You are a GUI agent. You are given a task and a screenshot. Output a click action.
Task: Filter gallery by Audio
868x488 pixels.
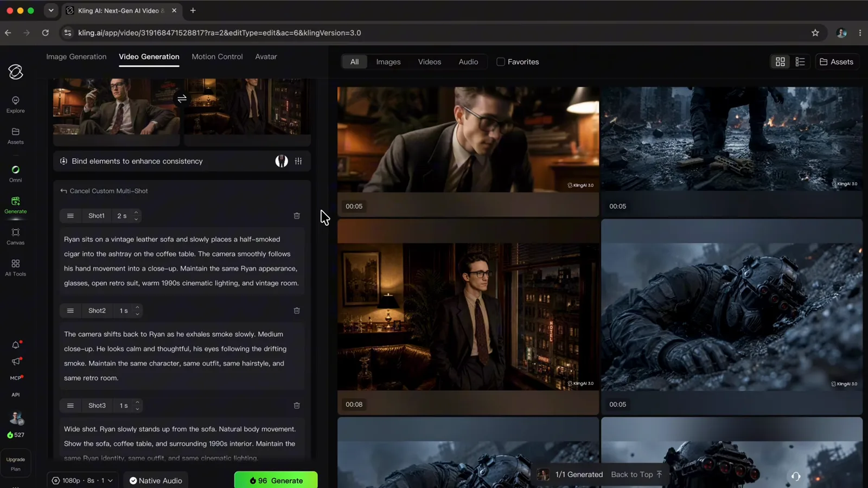tap(468, 62)
